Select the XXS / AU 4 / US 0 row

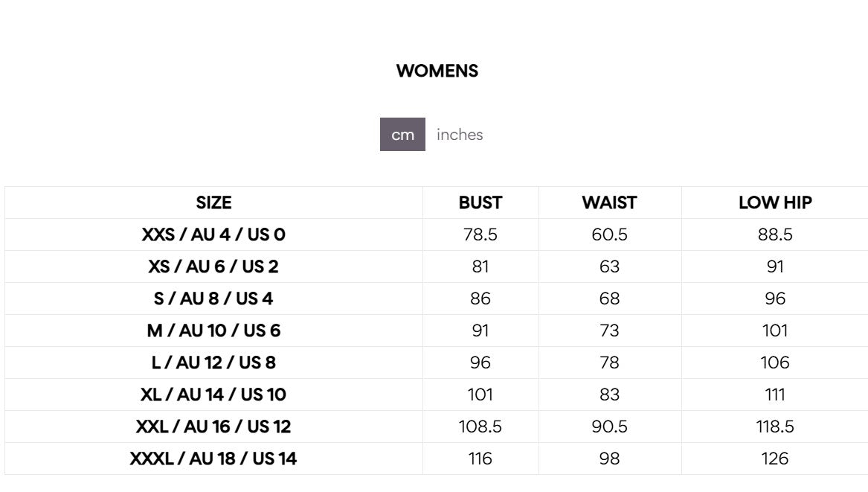(x=213, y=234)
